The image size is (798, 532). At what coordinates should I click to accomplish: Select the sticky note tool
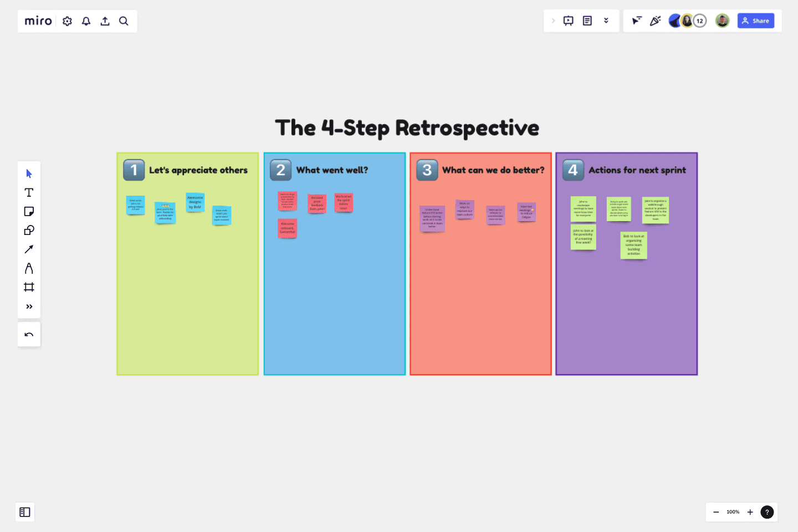point(29,211)
